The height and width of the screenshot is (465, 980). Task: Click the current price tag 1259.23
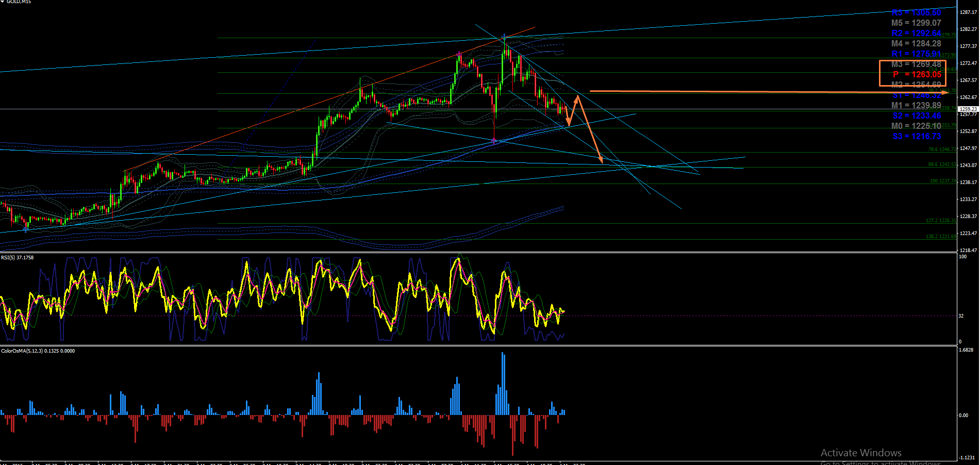point(968,109)
